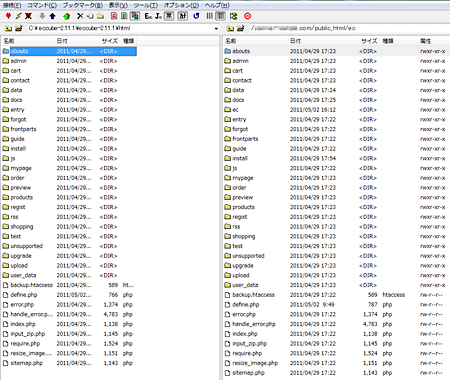The width and height of the screenshot is (450, 380).
Task: Open the ブックマーク(B) menu
Action: pos(83,5)
